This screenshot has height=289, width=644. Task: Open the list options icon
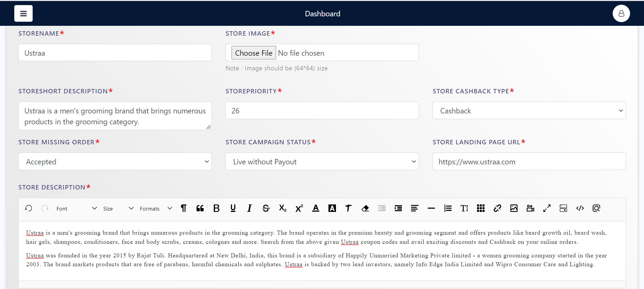tap(448, 208)
